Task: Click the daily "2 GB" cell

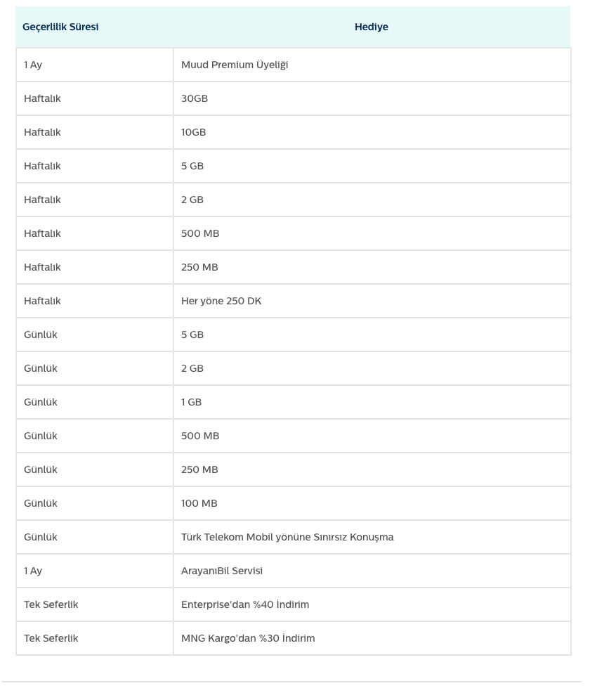Action: [192, 368]
